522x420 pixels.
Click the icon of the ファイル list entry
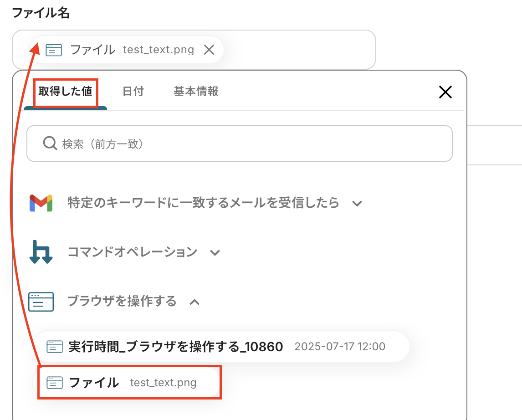pos(55,383)
